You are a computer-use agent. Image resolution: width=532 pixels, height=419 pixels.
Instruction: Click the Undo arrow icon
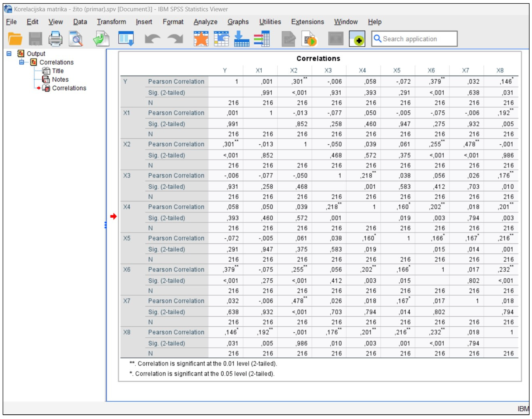point(152,39)
